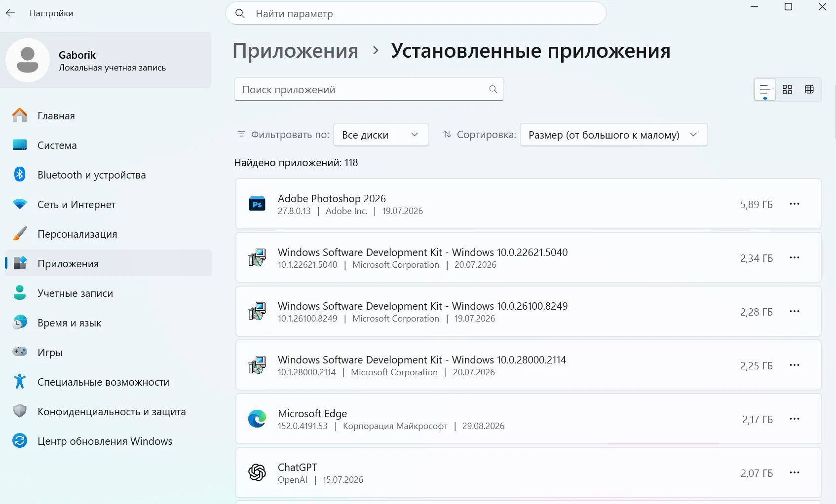
Task: Click the back arrow in Settings header
Action: tap(10, 13)
